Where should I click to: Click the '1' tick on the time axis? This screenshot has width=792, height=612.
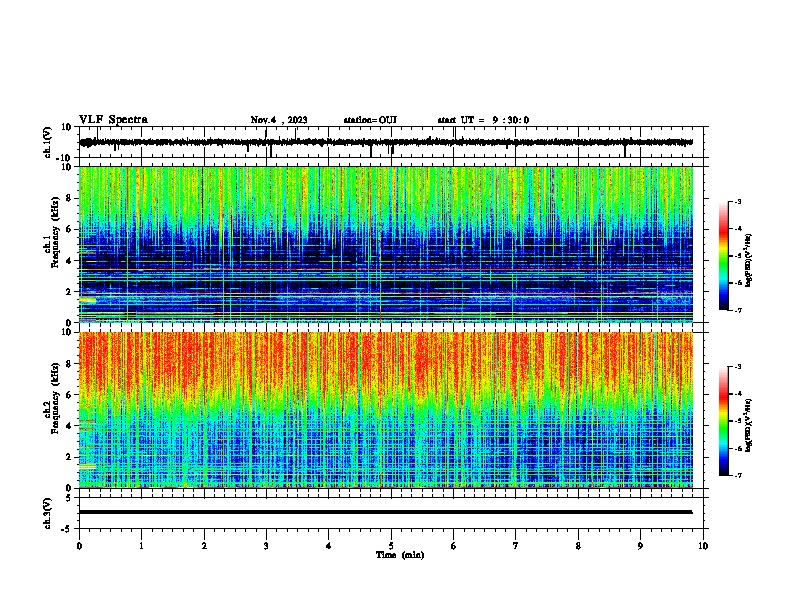pos(142,546)
